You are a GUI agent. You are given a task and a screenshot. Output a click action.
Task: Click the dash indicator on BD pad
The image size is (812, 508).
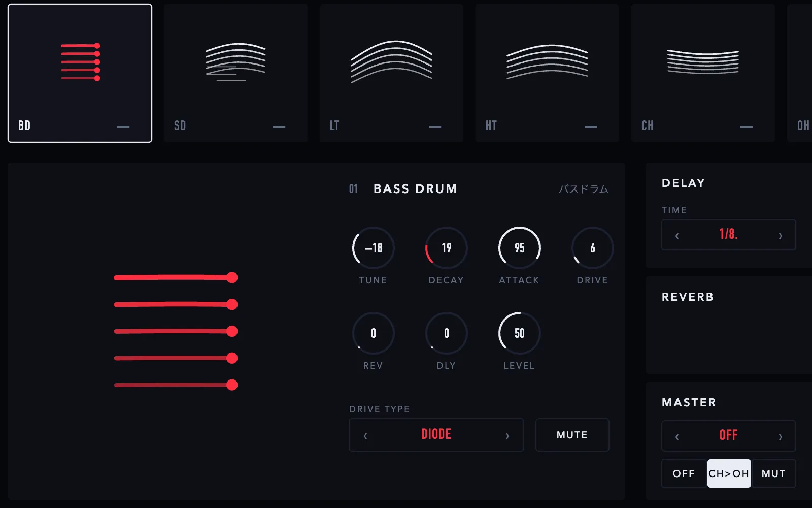pos(123,126)
